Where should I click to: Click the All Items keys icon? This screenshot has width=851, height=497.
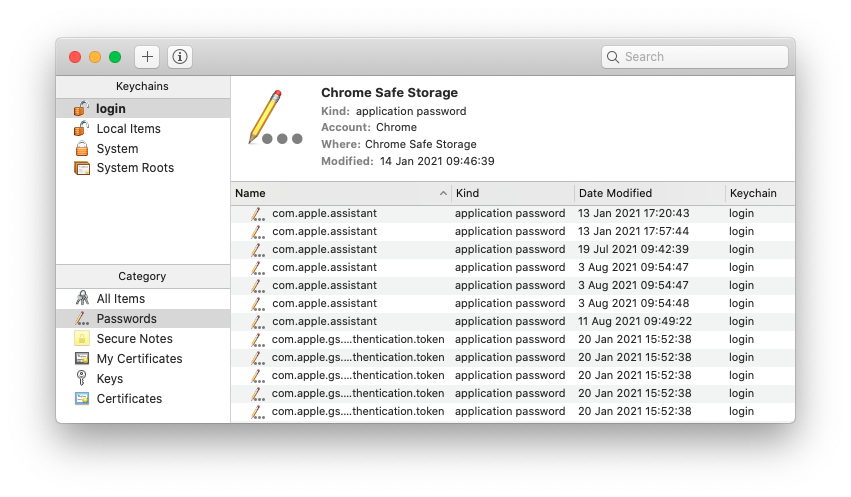tap(81, 298)
